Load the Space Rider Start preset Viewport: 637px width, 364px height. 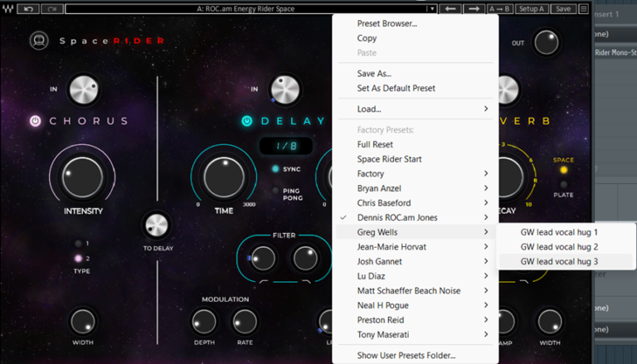pos(416,159)
